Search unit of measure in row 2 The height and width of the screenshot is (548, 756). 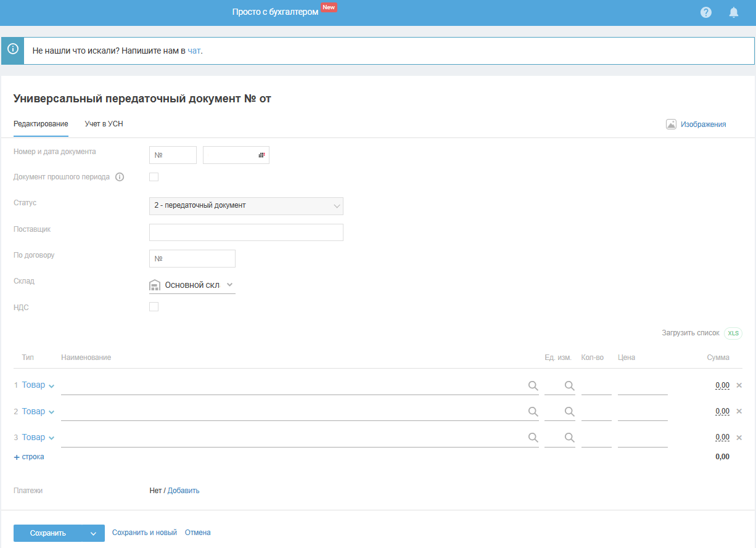point(570,411)
